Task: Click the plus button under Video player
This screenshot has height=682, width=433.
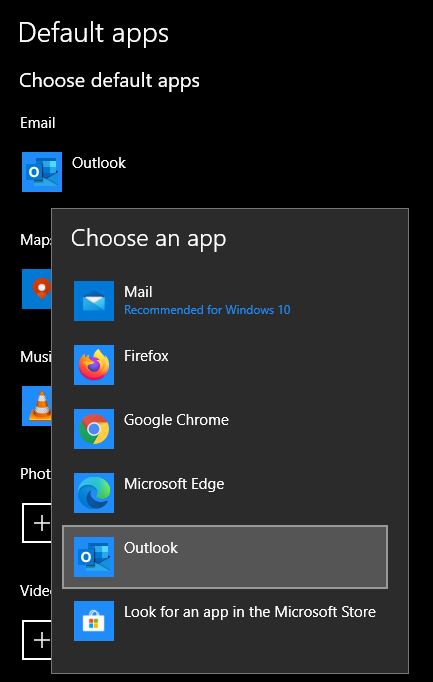Action: click(37, 640)
